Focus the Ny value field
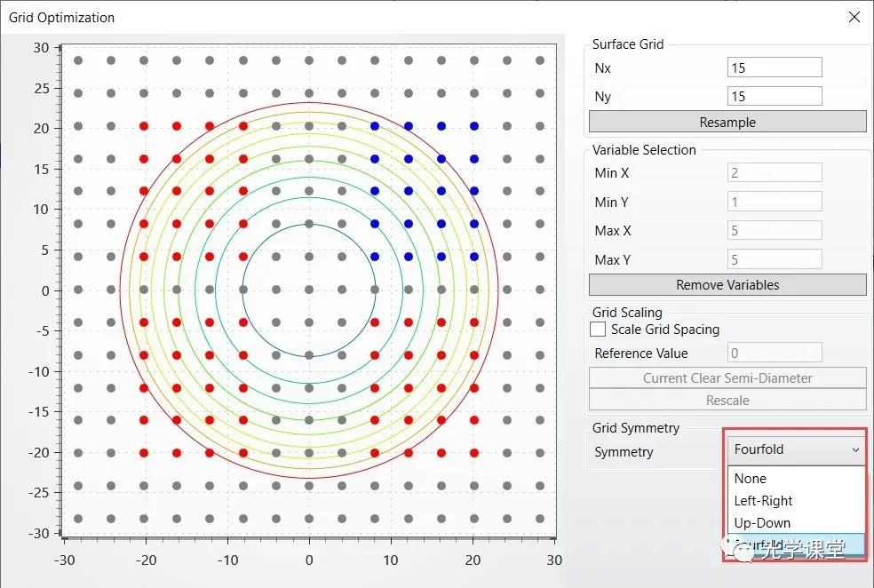 [774, 97]
